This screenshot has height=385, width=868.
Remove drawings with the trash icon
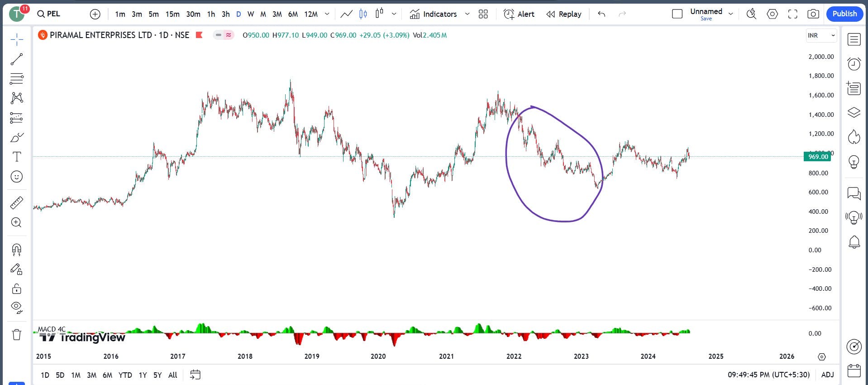[x=17, y=335]
